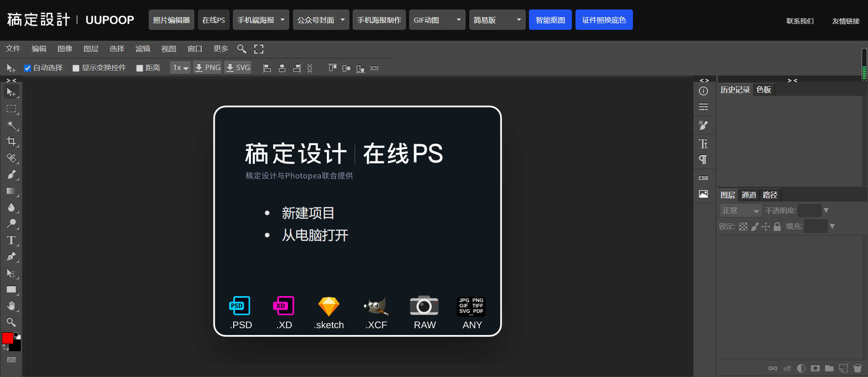Select the Path Selection tool
The height and width of the screenshot is (377, 868).
coord(11,273)
